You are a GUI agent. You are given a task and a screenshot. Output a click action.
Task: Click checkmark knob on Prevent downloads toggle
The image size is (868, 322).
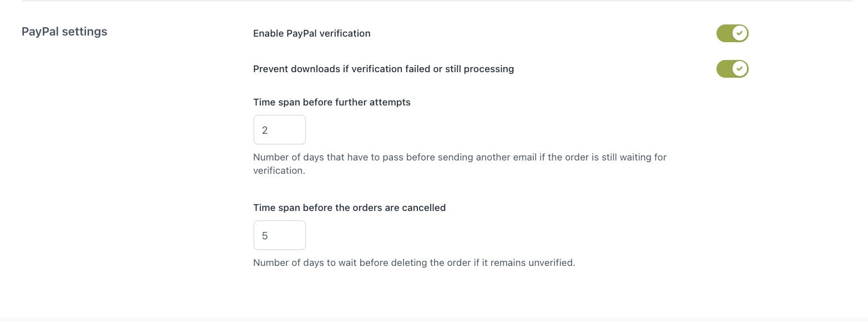coord(739,69)
